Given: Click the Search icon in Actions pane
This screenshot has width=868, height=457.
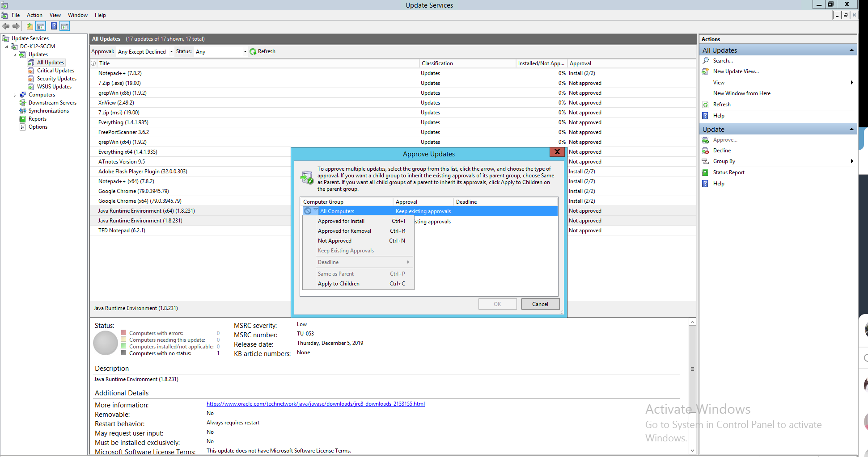Looking at the screenshot, I should pyautogui.click(x=706, y=60).
